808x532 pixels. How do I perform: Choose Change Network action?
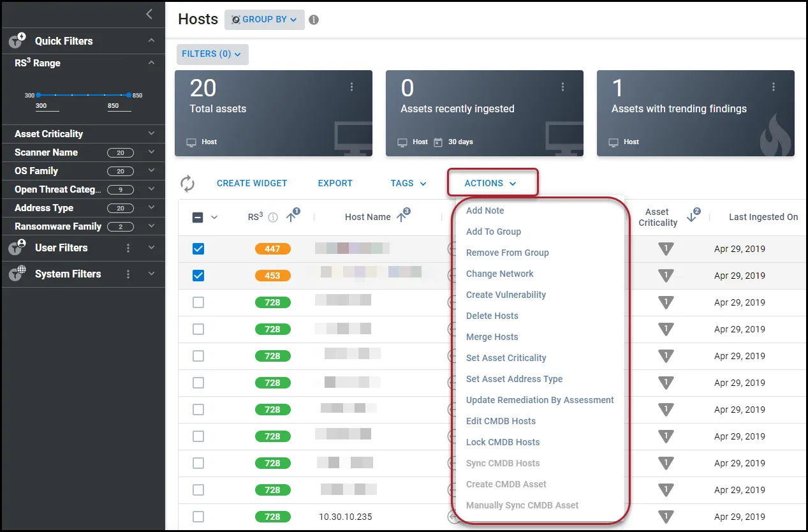(x=500, y=274)
